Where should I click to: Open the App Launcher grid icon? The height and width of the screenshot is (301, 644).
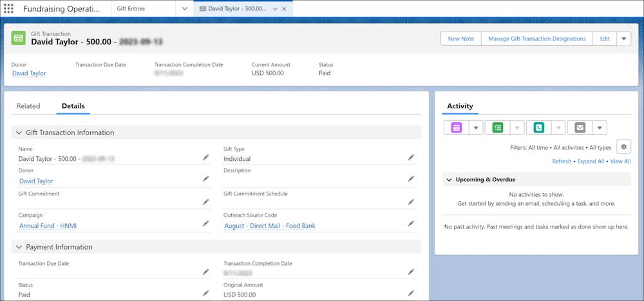pyautogui.click(x=8, y=8)
